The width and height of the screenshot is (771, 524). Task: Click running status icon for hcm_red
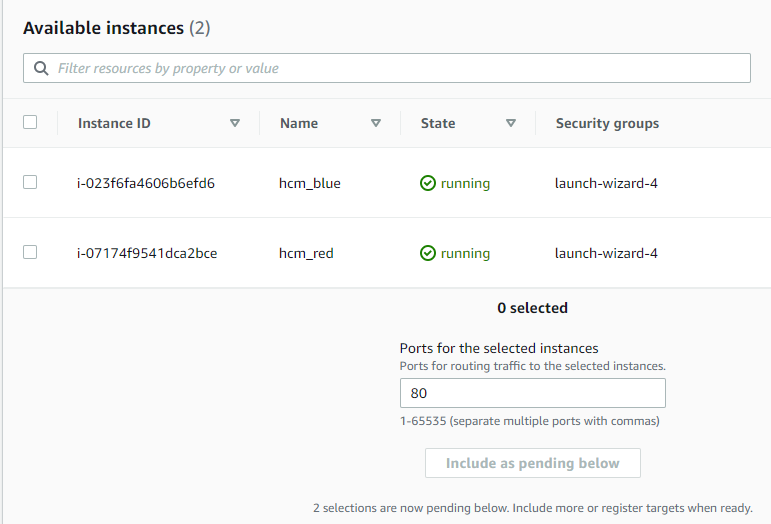coord(428,253)
